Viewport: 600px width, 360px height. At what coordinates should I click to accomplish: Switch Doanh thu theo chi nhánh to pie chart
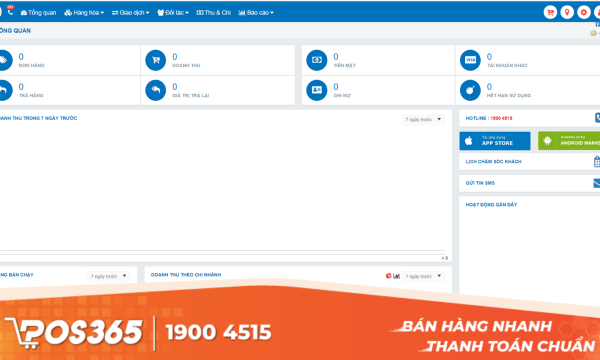coord(388,276)
